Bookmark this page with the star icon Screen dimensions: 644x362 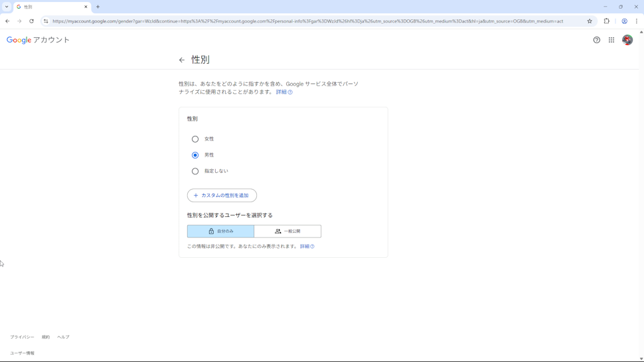(x=589, y=21)
